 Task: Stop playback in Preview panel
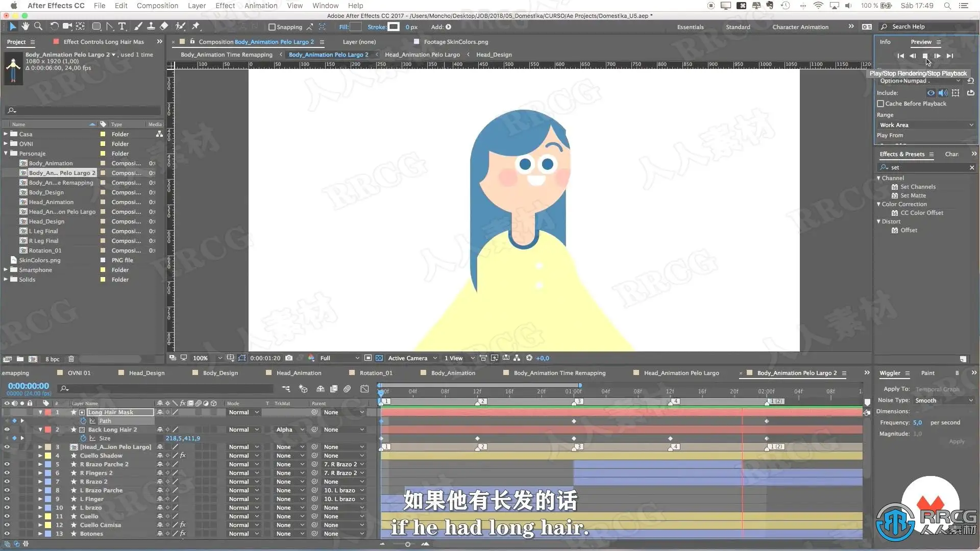pyautogui.click(x=925, y=56)
